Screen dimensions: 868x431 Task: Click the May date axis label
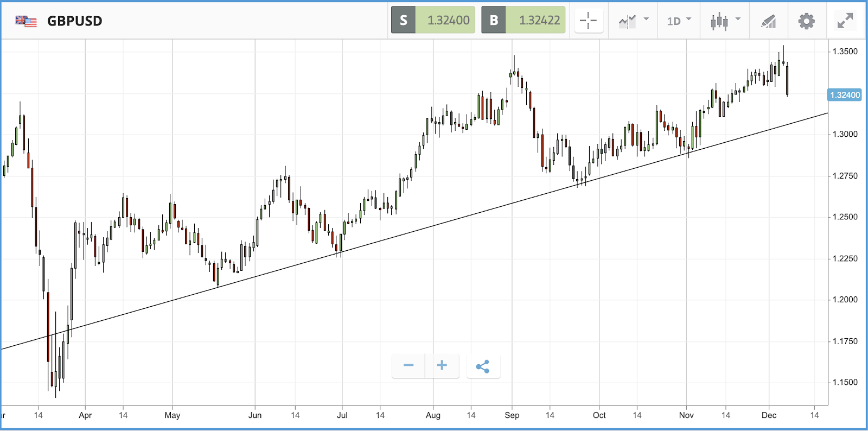173,415
